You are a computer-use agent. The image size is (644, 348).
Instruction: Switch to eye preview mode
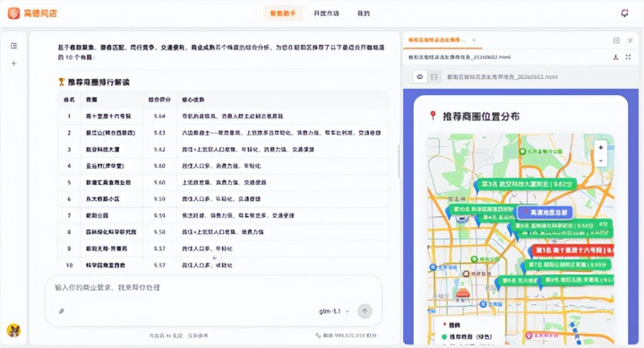pos(420,76)
